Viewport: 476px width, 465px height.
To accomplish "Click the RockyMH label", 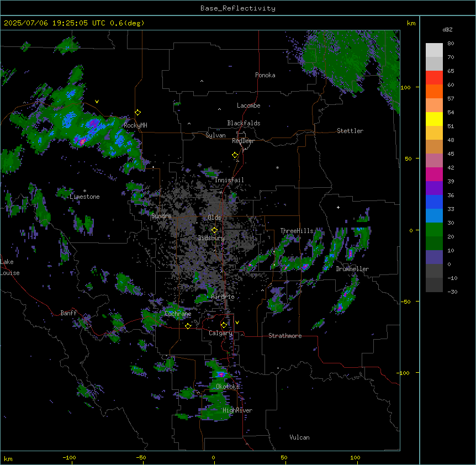I will coord(135,125).
